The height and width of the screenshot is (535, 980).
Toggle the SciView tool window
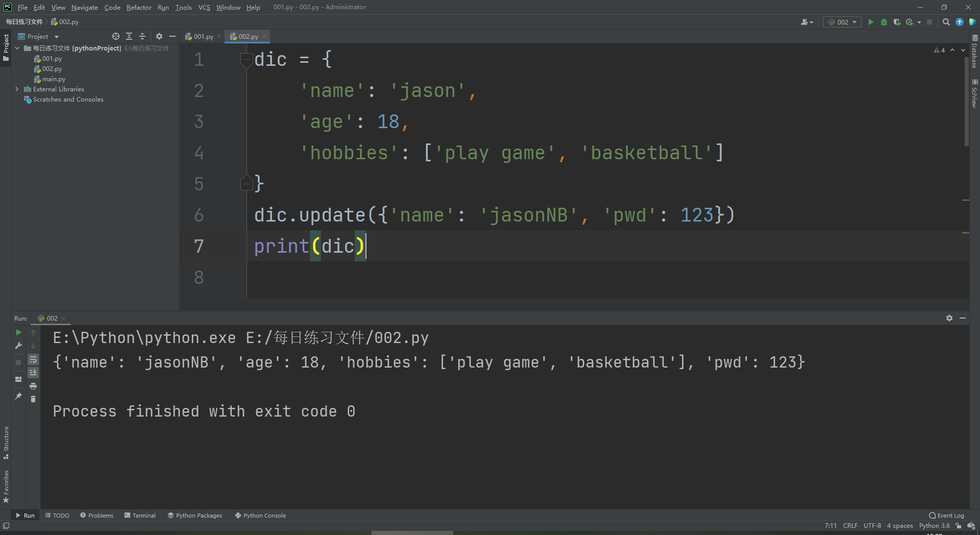point(974,93)
